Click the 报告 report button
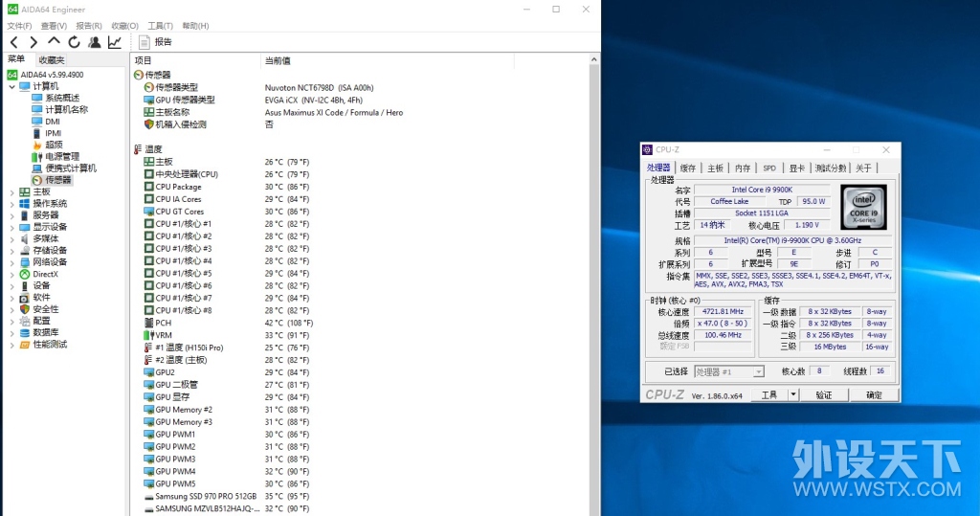 [155, 42]
